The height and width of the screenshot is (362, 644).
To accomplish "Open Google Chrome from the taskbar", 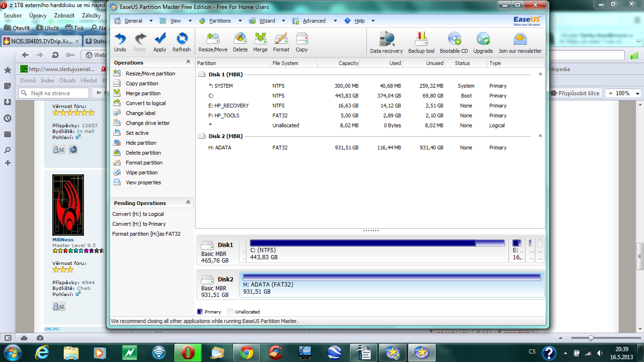I will coord(246,353).
